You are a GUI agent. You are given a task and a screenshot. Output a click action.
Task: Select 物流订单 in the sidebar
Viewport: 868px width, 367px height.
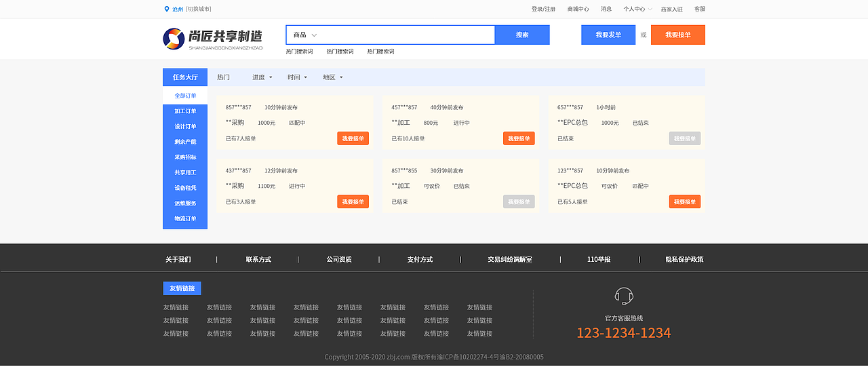click(x=185, y=219)
